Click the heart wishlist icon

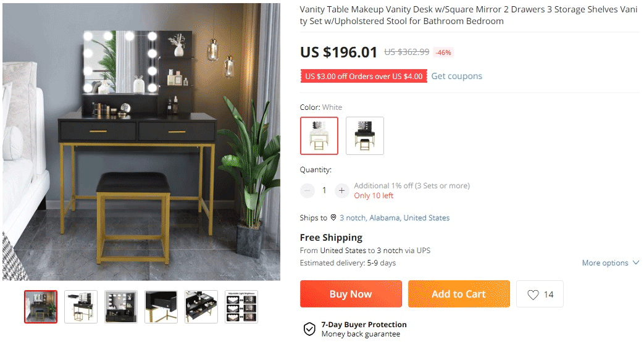[x=533, y=294]
